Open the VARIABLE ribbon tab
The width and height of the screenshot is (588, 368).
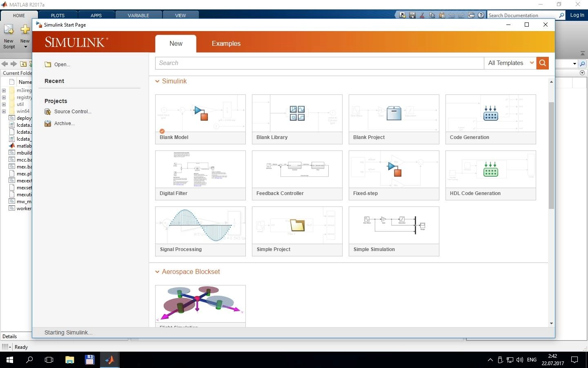click(138, 16)
